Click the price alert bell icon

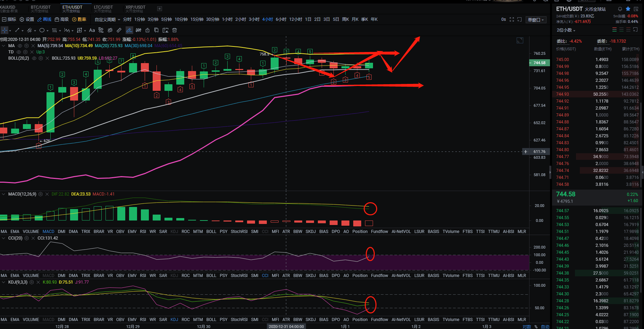pyautogui.click(x=620, y=9)
